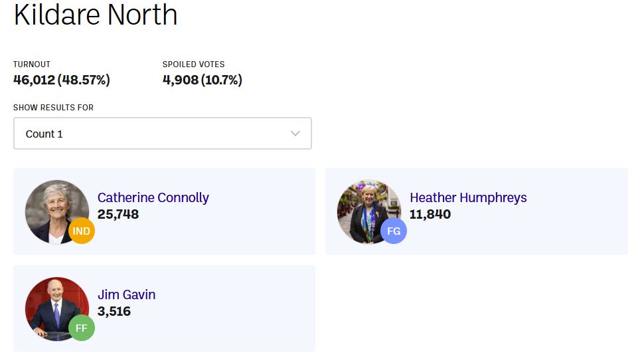Open Catherine Connolly's profile link

click(x=153, y=198)
